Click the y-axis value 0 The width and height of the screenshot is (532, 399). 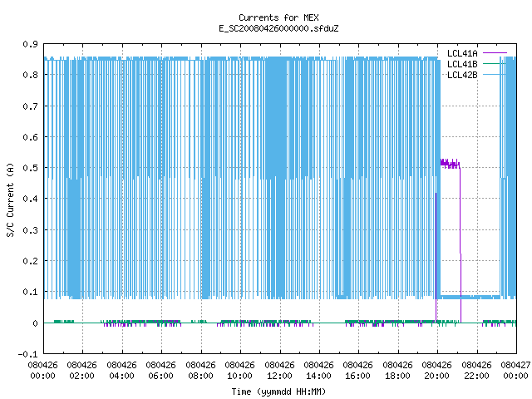35,323
